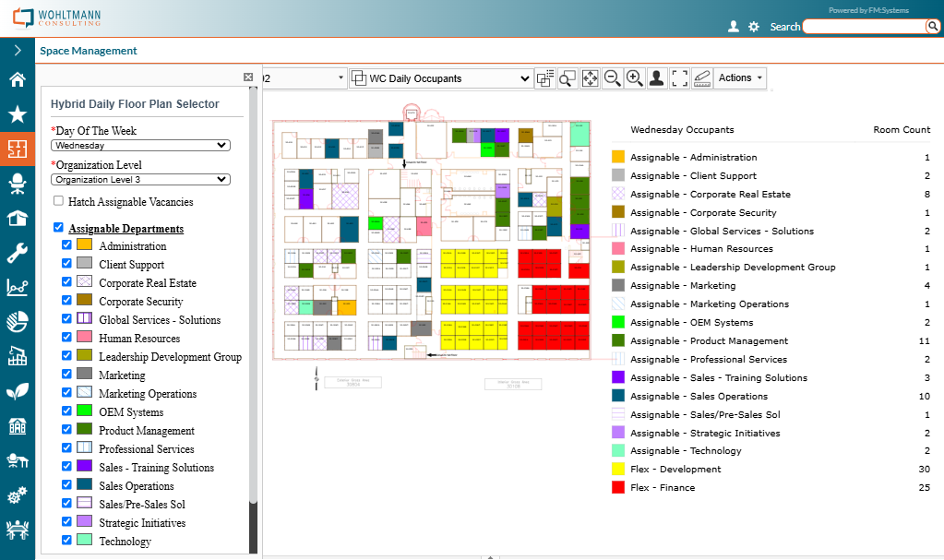The width and height of the screenshot is (944, 560).
Task: Click the pan/move arrows tool icon
Action: pos(590,78)
